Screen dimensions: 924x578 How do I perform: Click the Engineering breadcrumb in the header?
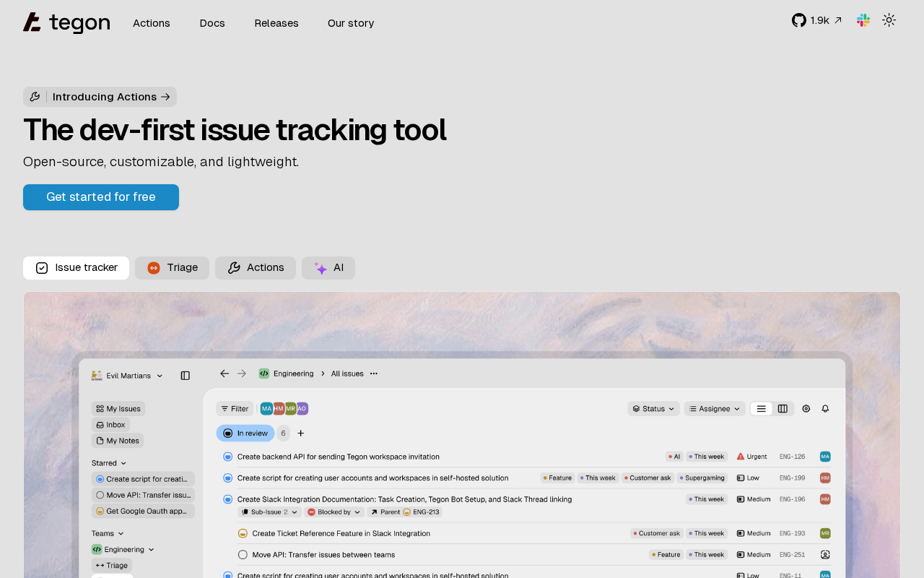(x=286, y=374)
